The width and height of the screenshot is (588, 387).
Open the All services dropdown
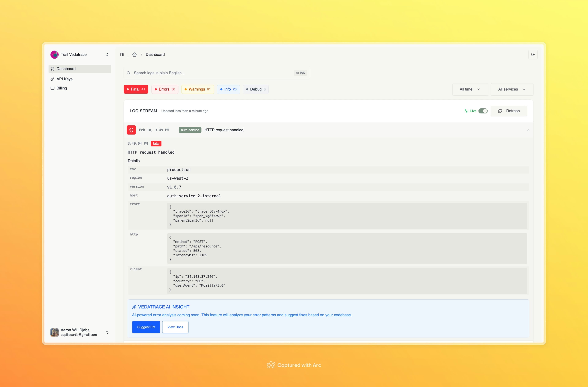[512, 89]
